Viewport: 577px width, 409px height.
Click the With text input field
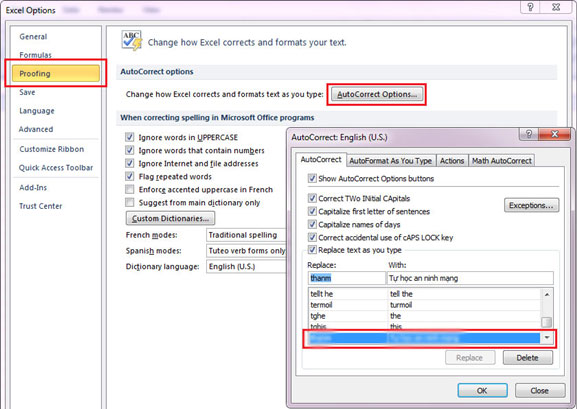click(470, 278)
